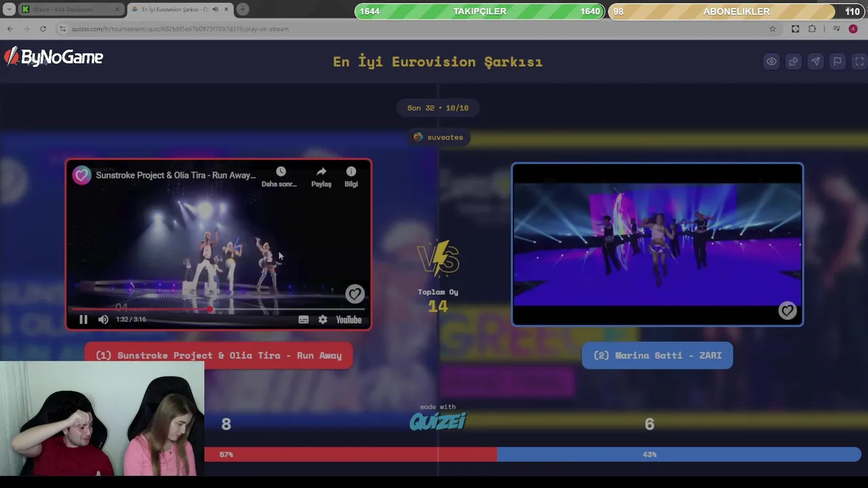The width and height of the screenshot is (868, 488).
Task: Click the channel avatar heart icon in video
Action: click(x=82, y=176)
